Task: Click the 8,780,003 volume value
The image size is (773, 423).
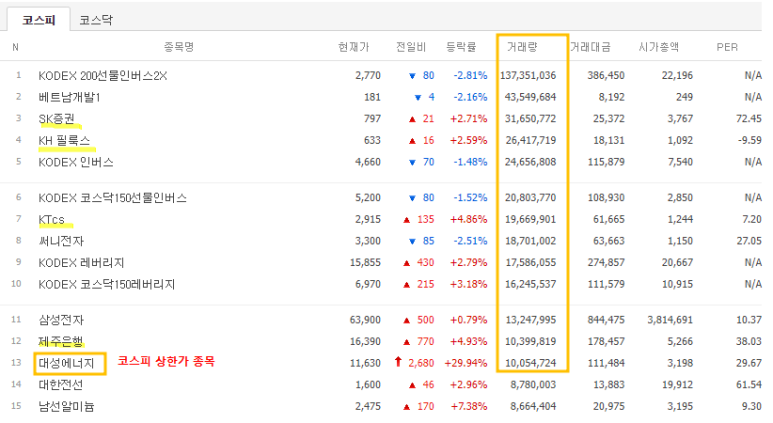Action: tap(533, 385)
